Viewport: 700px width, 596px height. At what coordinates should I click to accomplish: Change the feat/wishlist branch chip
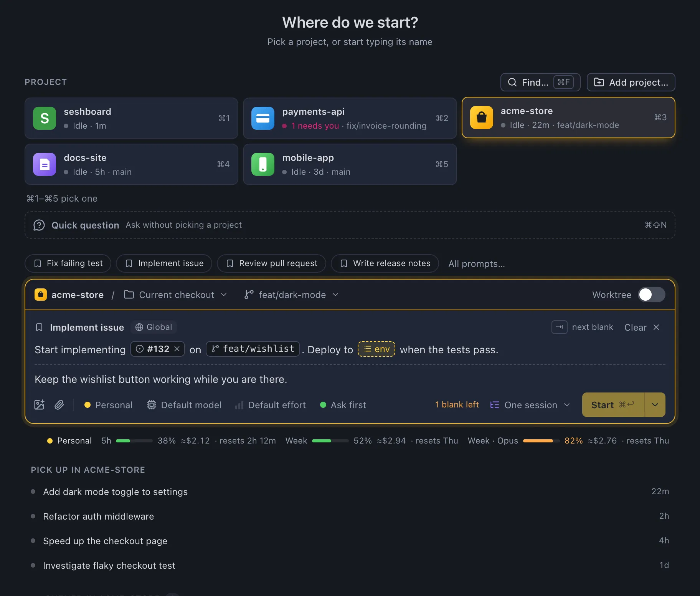click(x=253, y=349)
